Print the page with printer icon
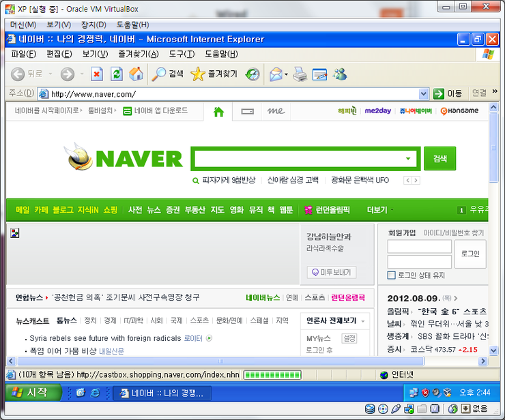 (x=300, y=74)
